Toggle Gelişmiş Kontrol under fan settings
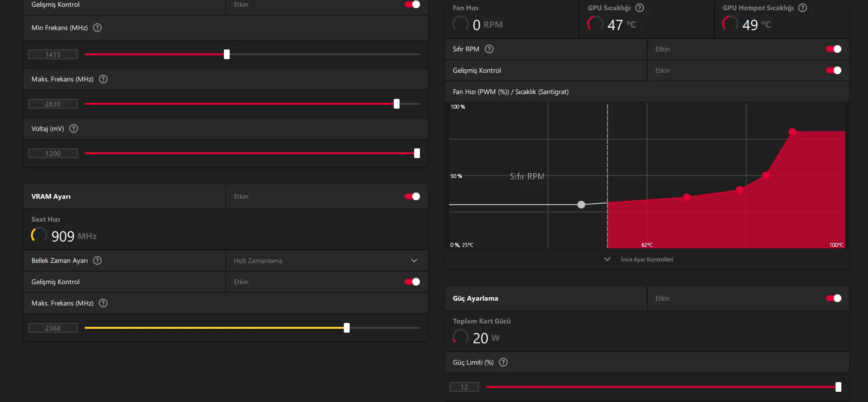The image size is (868, 402). tap(834, 70)
